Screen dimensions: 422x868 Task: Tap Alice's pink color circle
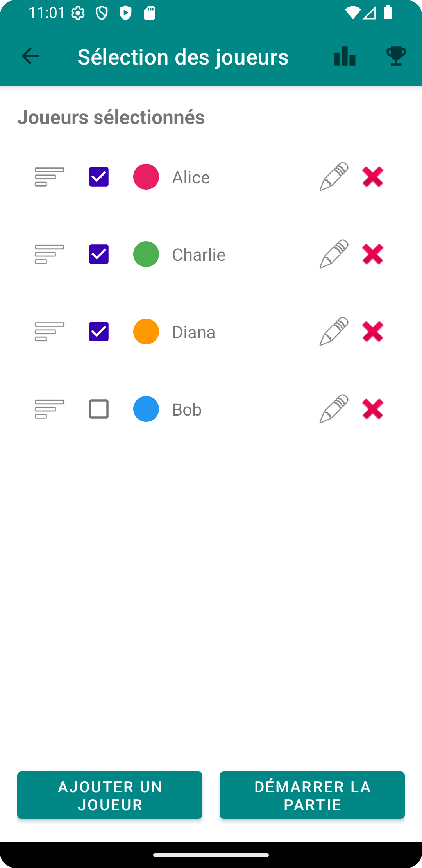pos(146,177)
